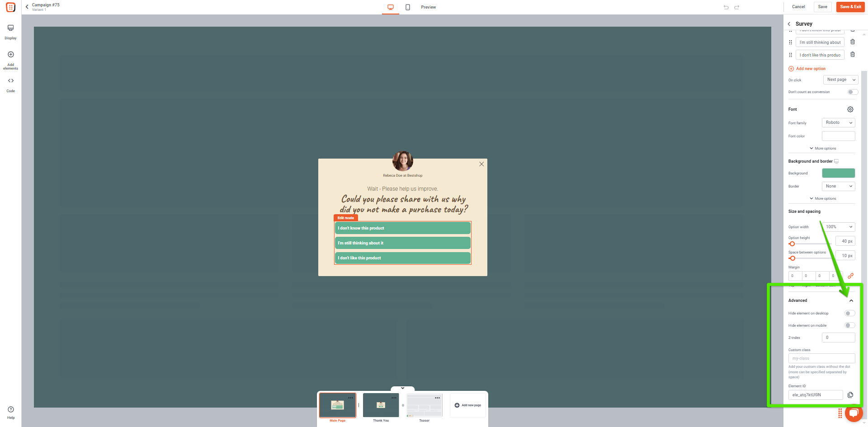Open Font settings gear icon
The height and width of the screenshot is (427, 868).
[850, 109]
